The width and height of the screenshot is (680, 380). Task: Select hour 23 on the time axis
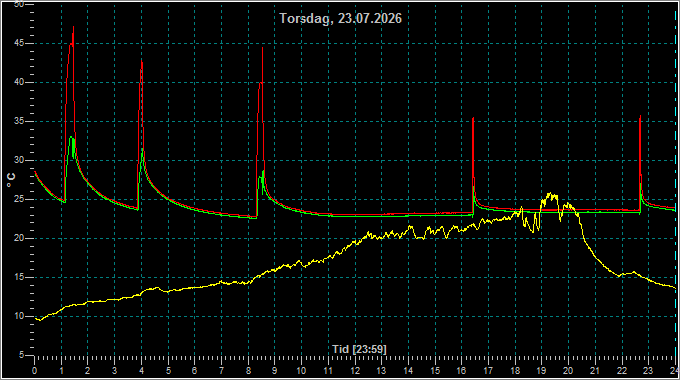[x=648, y=371]
